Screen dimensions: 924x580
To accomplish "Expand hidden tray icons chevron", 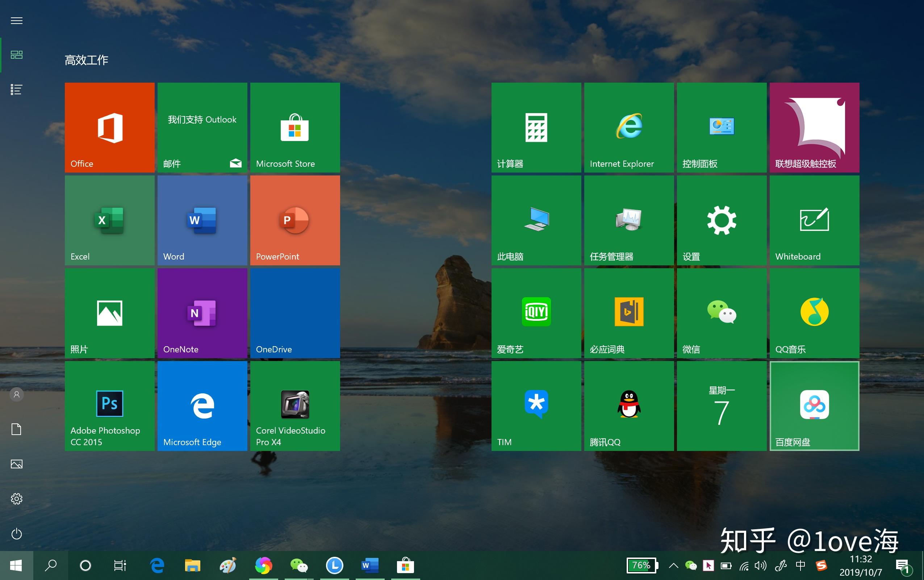I will pos(673,565).
